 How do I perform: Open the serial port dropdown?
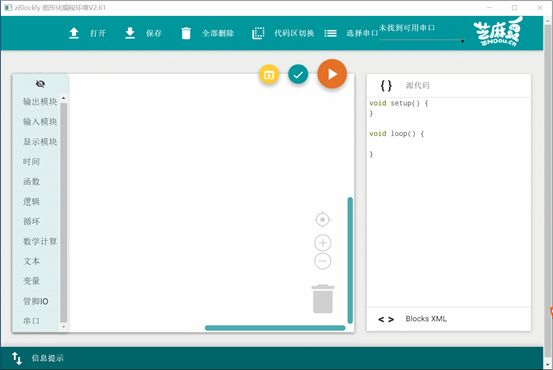pyautogui.click(x=422, y=34)
